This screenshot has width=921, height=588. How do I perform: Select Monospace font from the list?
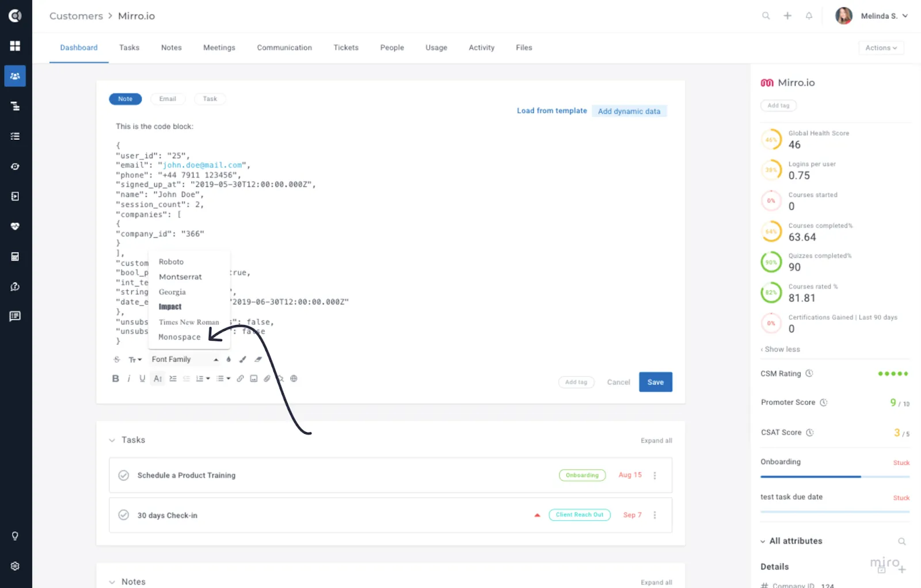(180, 337)
